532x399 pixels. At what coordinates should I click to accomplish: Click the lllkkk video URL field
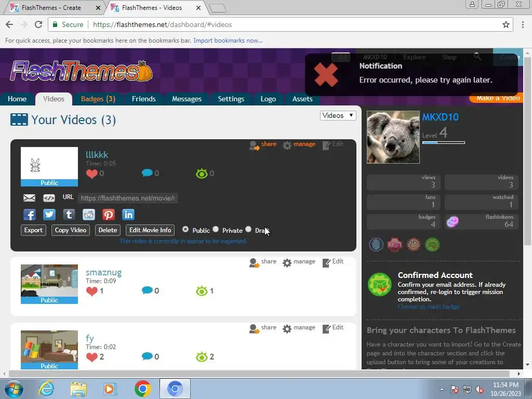pyautogui.click(x=128, y=198)
